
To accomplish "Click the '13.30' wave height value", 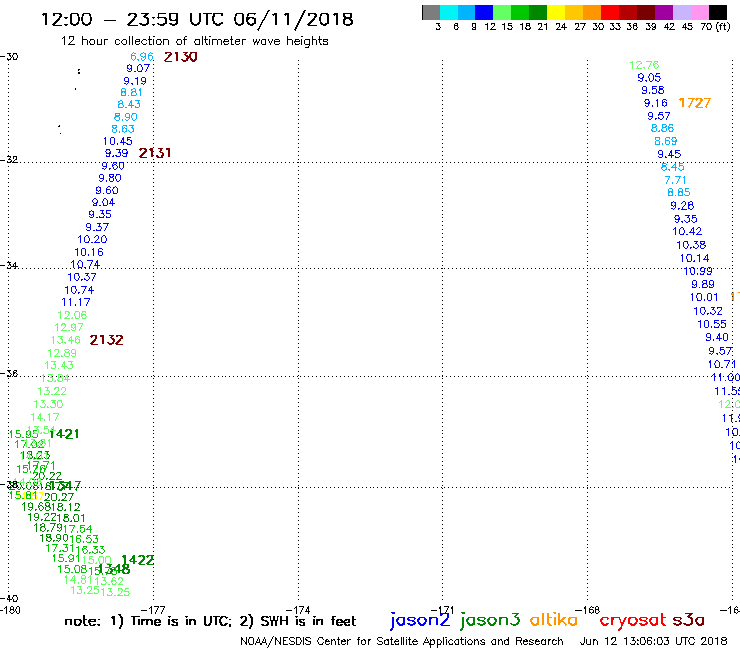I will (48, 404).
